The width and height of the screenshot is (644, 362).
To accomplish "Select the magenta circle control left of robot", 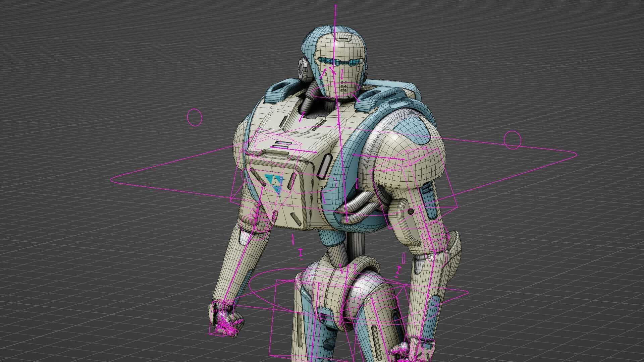I will [194, 117].
